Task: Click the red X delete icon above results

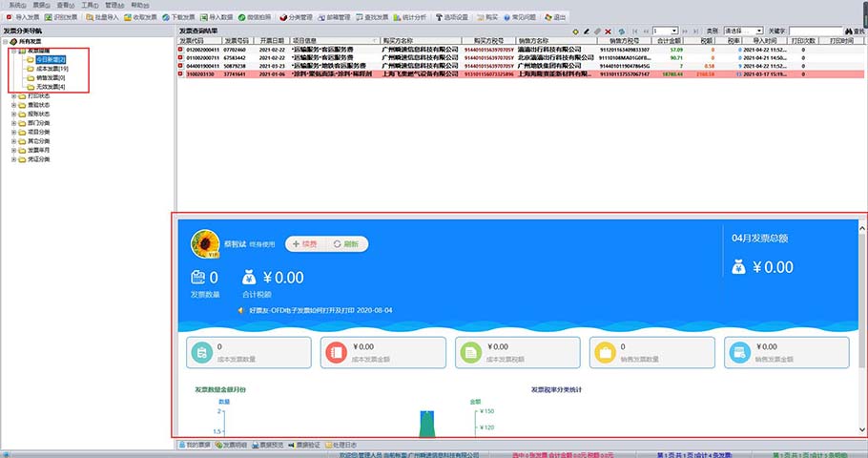Action: click(609, 31)
